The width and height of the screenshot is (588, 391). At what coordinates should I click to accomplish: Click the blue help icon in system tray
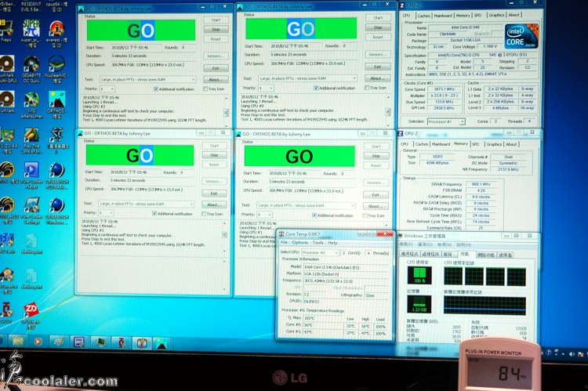[x=548, y=353]
